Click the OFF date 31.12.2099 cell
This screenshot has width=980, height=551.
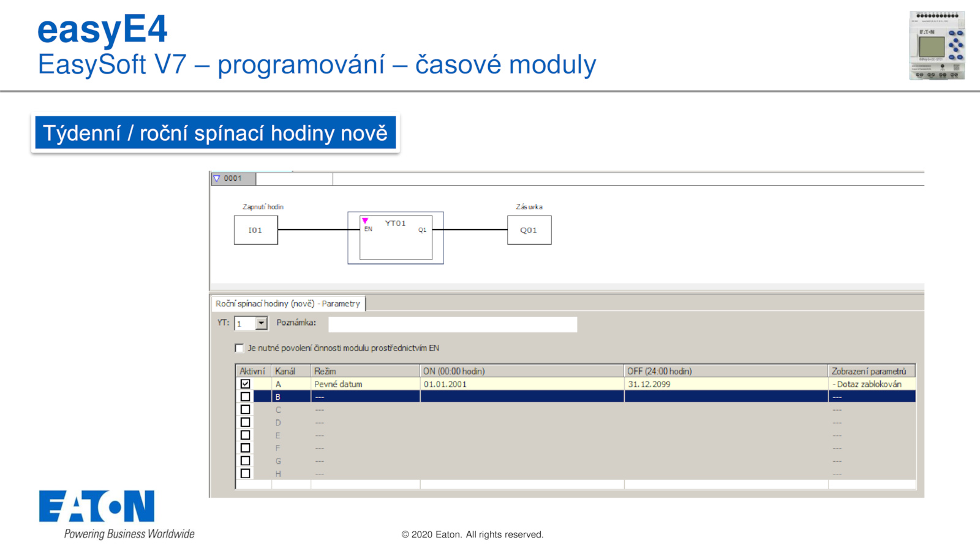pyautogui.click(x=726, y=384)
